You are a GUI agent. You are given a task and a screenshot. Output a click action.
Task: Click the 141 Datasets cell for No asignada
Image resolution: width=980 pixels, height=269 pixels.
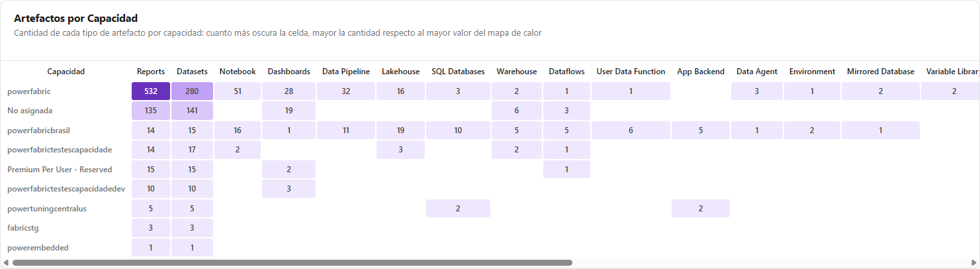[192, 111]
